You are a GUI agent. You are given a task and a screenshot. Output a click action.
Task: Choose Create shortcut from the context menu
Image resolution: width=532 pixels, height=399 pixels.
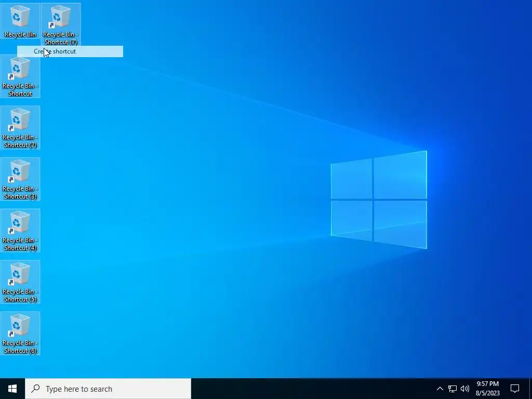tap(70, 51)
